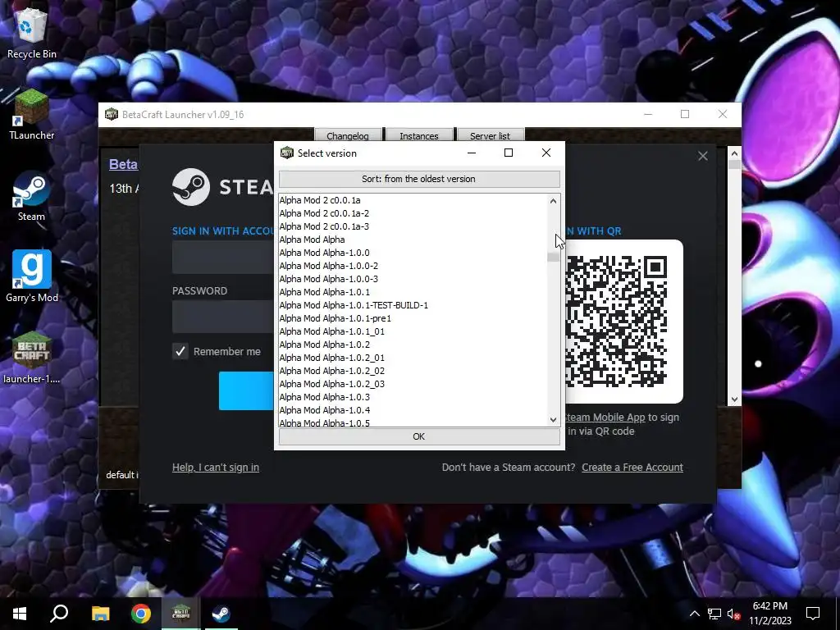Open the Recycle Bin desktop icon

click(32, 34)
